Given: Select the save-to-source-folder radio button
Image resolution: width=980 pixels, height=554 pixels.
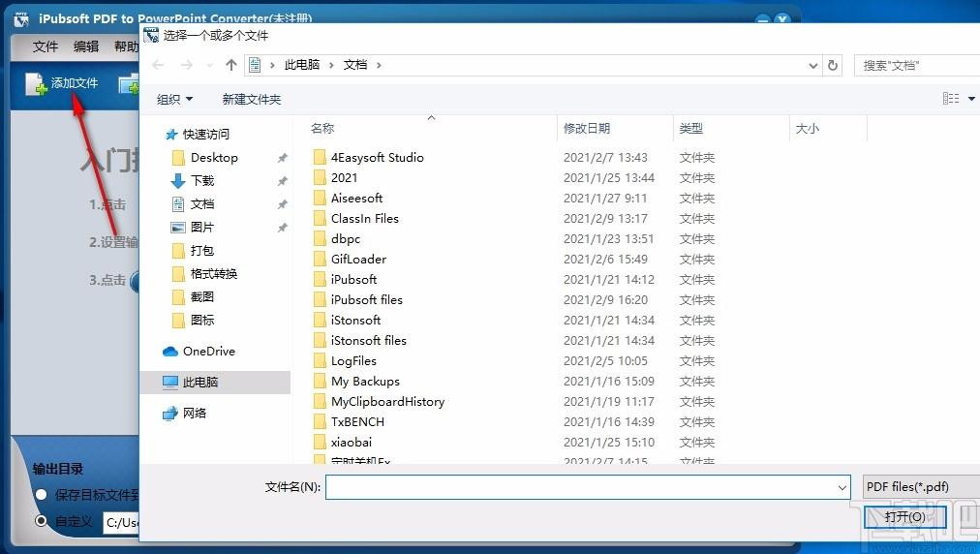Looking at the screenshot, I should tap(42, 495).
